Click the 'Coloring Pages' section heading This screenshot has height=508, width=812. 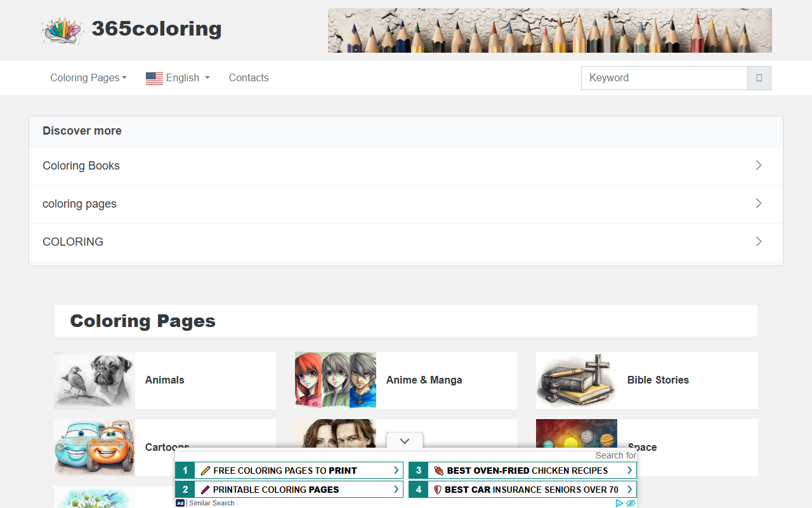coord(143,321)
